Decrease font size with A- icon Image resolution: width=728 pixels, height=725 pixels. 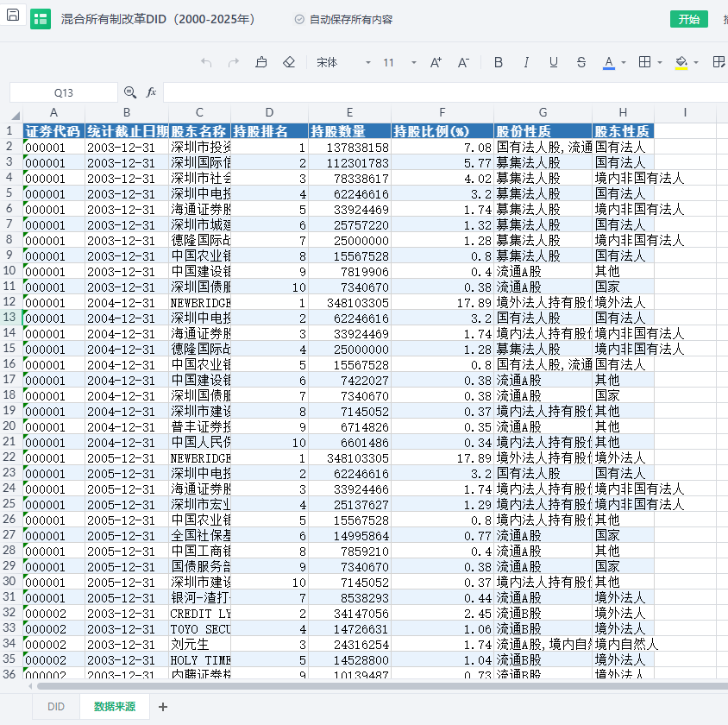[463, 62]
